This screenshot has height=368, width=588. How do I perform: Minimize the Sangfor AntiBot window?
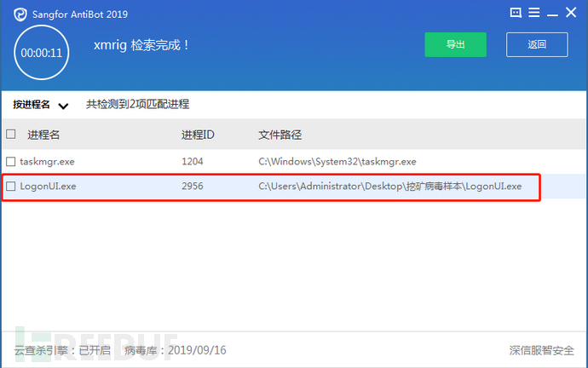[554, 13]
